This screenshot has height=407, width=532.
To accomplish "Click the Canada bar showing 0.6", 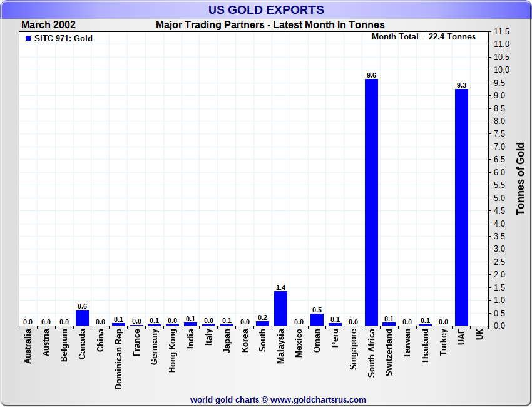I will tap(82, 317).
